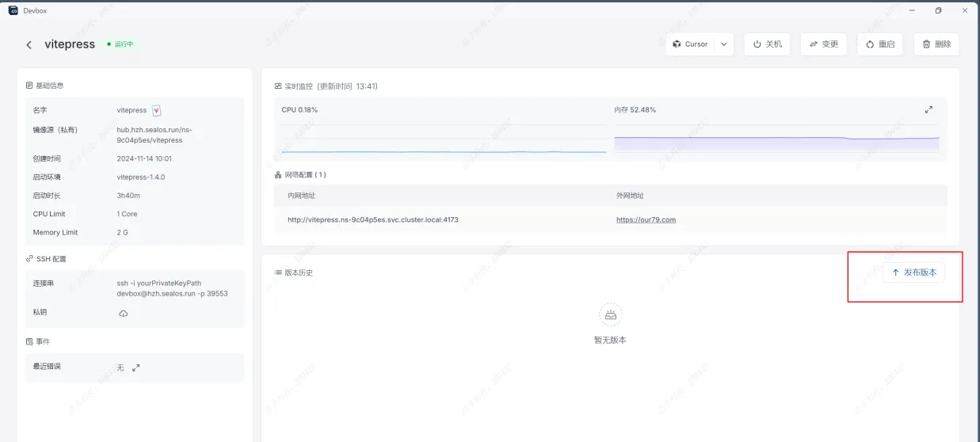This screenshot has height=442, width=980.
Task: Open devbox in Cursor IDE
Action: pos(690,44)
